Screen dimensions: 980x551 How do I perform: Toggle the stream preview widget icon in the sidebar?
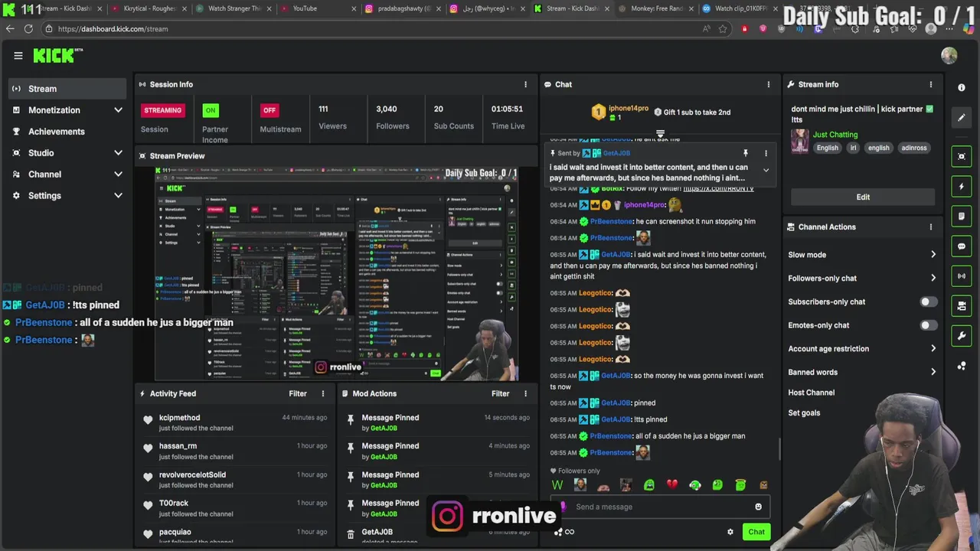click(x=962, y=156)
